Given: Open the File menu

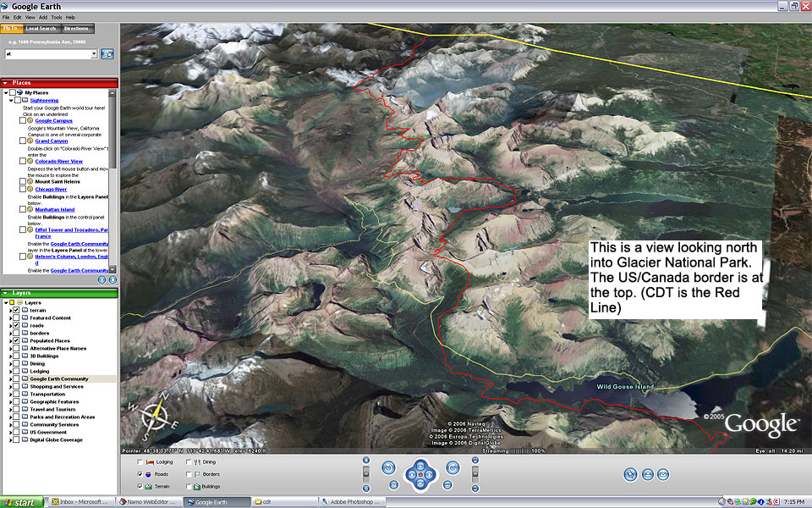Looking at the screenshot, I should coord(6,17).
